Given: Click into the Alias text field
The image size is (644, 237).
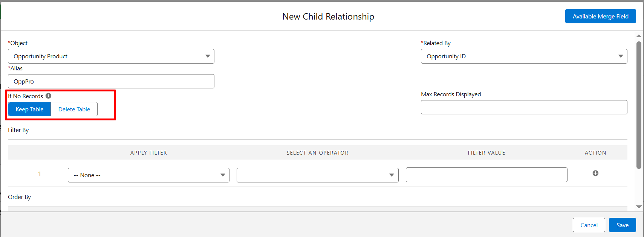Looking at the screenshot, I should [x=111, y=82].
